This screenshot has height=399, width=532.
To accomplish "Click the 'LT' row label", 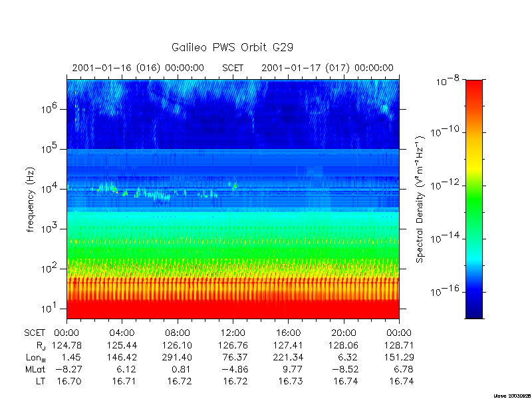I will coord(41,381).
